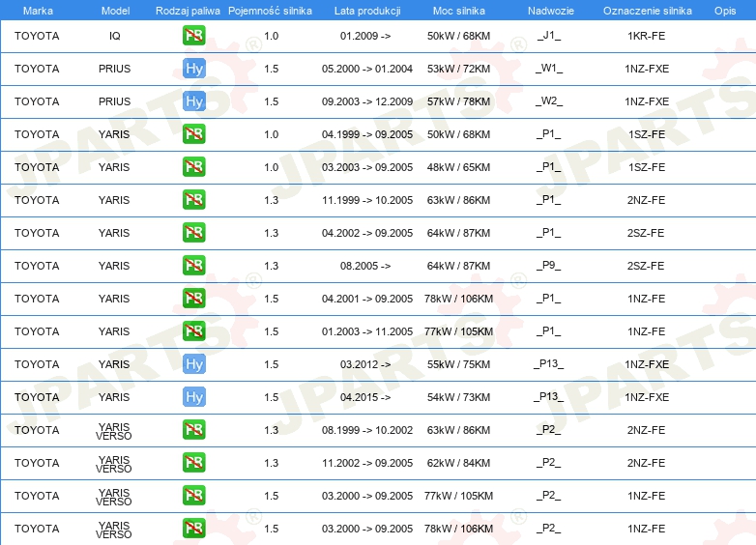Select the date range 08.1999 -> 10.2002
This screenshot has height=545, width=756.
(367, 429)
